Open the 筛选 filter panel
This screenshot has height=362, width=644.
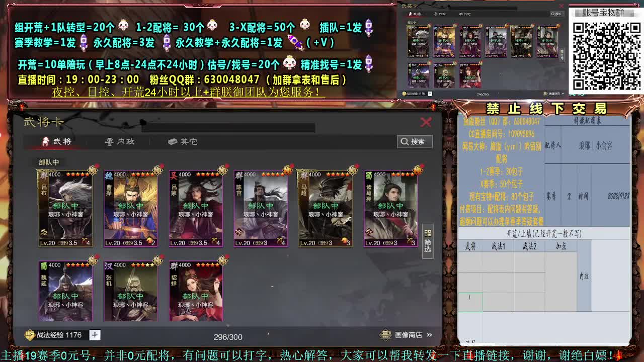coord(428,241)
